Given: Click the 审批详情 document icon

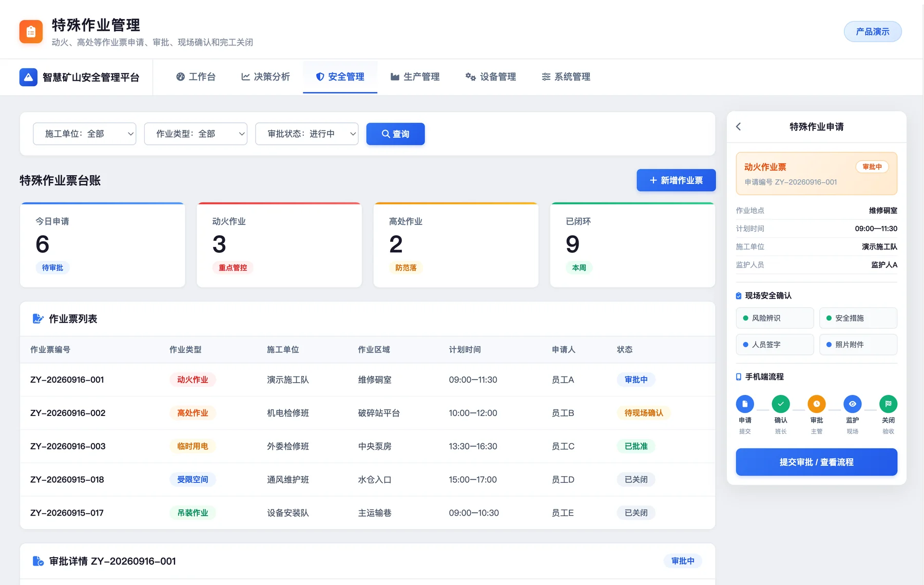Looking at the screenshot, I should (x=38, y=561).
